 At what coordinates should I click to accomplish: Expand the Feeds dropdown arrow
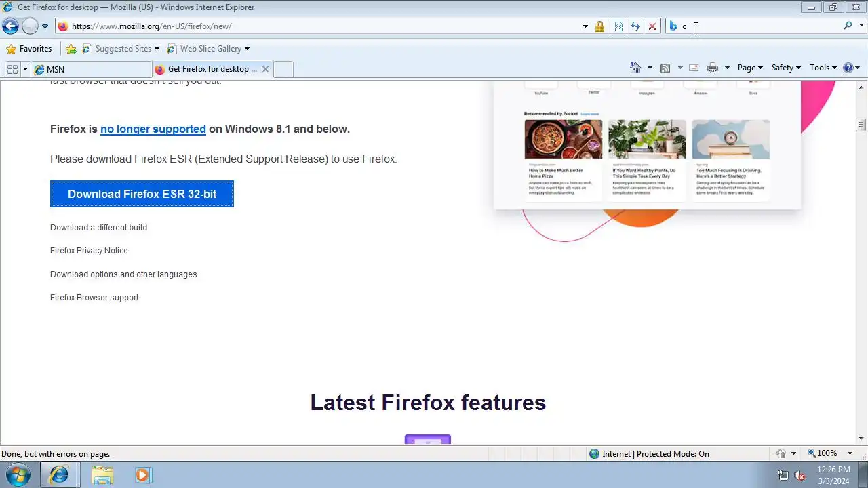point(679,68)
